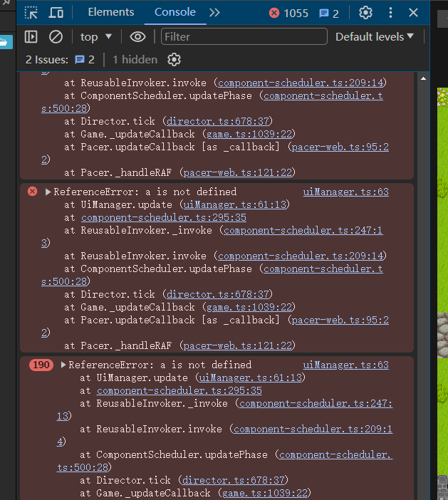Open DevTools settings gear
The width and height of the screenshot is (448, 500).
tap(365, 13)
